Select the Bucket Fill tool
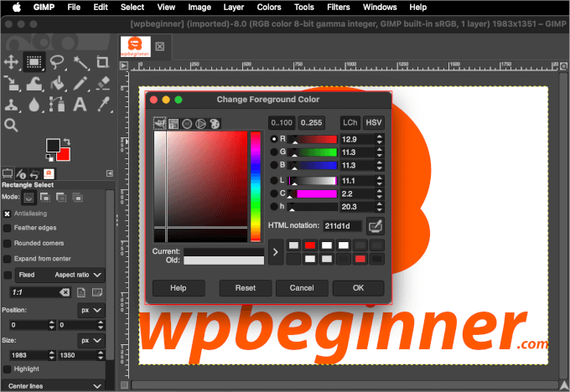This screenshot has height=392, width=570. tap(57, 83)
